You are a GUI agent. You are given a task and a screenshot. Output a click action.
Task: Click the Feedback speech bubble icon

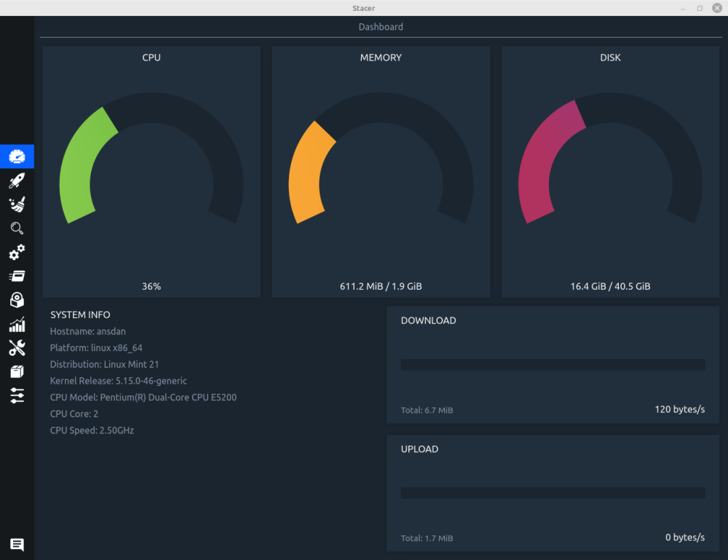point(17,544)
